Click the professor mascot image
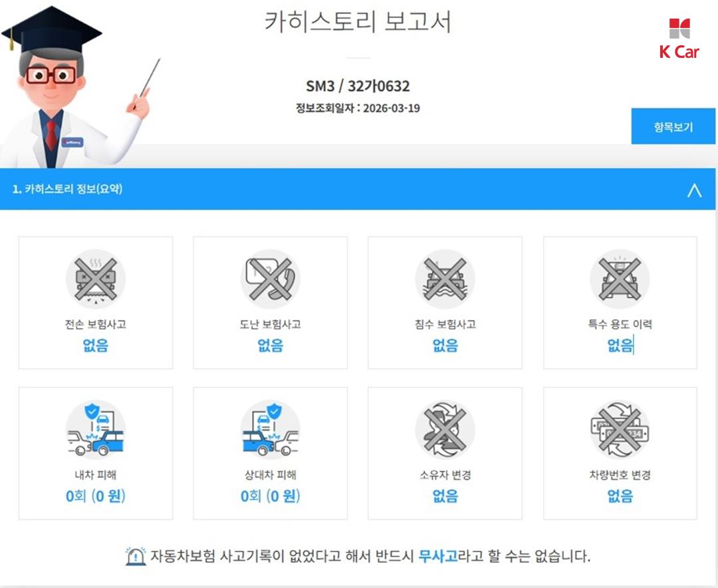 [x=80, y=87]
